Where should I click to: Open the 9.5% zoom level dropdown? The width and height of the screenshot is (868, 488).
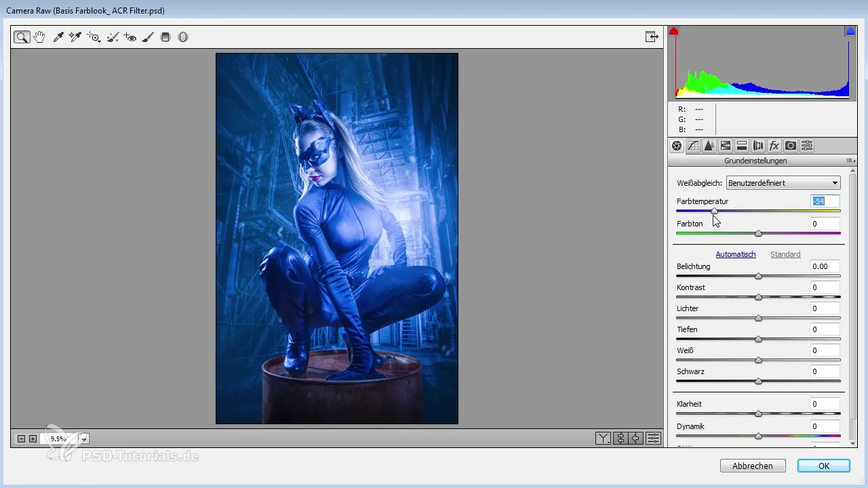click(84, 439)
